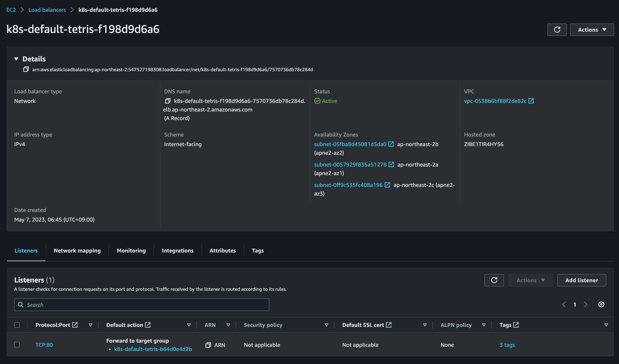Copy the DNS name icon
The width and height of the screenshot is (619, 364).
[x=168, y=101]
